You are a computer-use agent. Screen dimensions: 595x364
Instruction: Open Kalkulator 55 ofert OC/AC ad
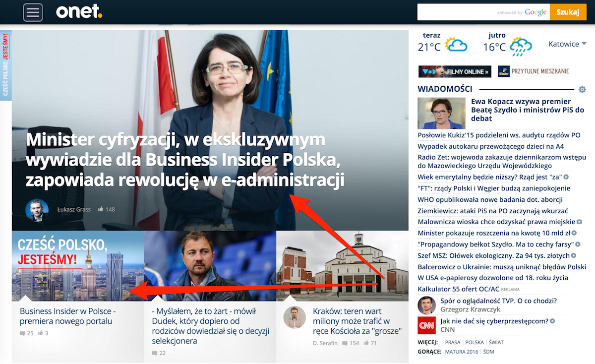point(458,289)
